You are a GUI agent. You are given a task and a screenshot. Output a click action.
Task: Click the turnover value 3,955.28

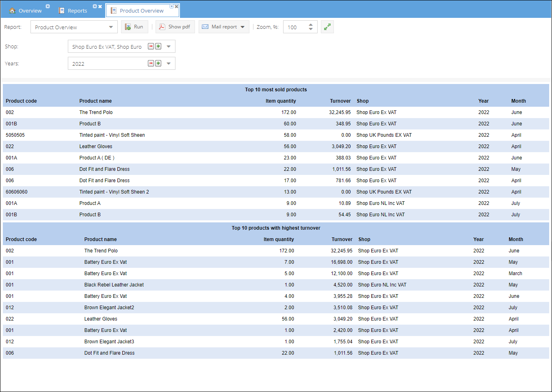point(343,296)
